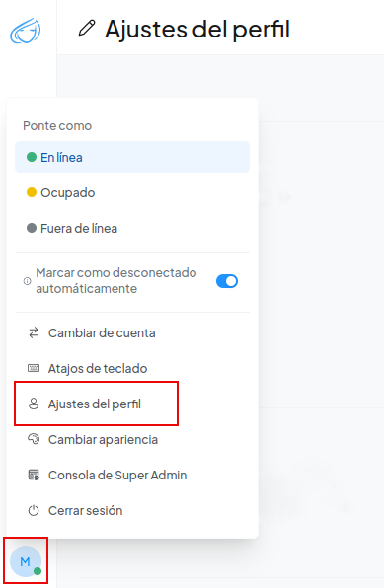Click the Chatwoot logo icon
The width and height of the screenshot is (384, 588).
tap(26, 31)
